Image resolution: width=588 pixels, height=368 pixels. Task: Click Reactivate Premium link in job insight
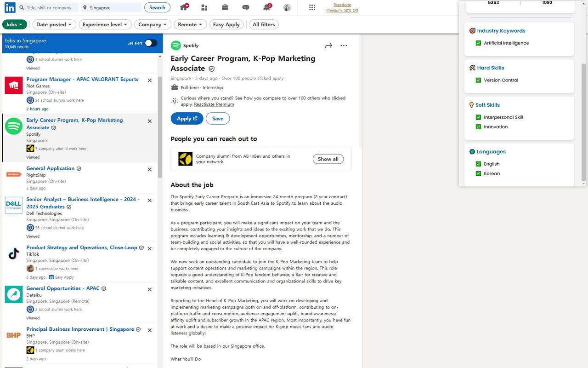214,104
